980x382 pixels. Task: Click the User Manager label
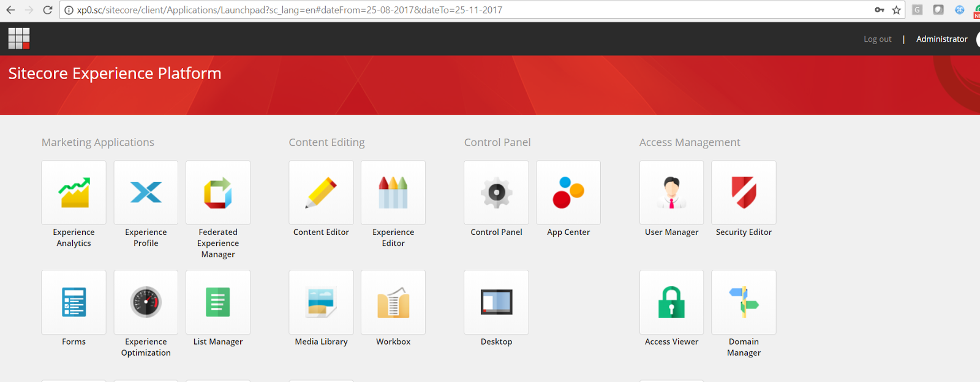click(x=671, y=232)
